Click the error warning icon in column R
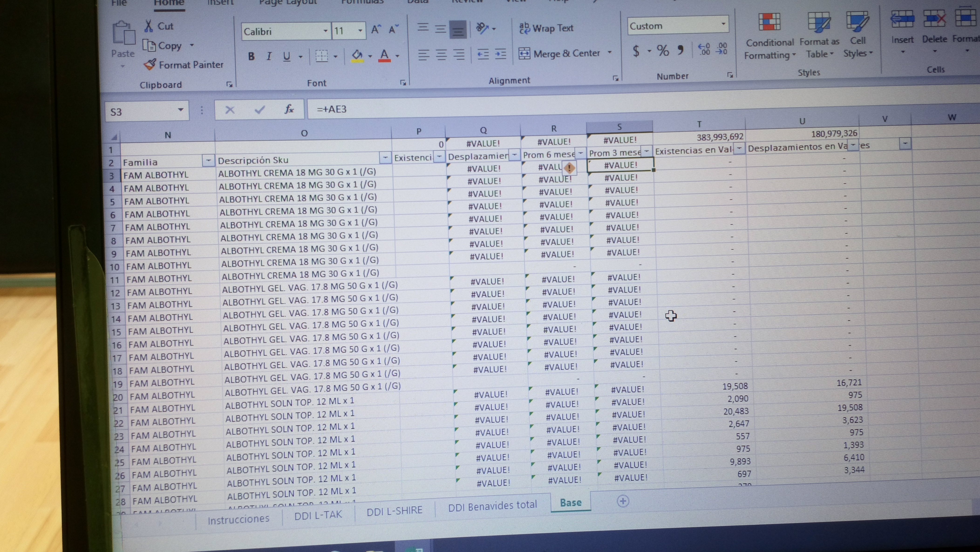Image resolution: width=980 pixels, height=552 pixels. (x=569, y=168)
